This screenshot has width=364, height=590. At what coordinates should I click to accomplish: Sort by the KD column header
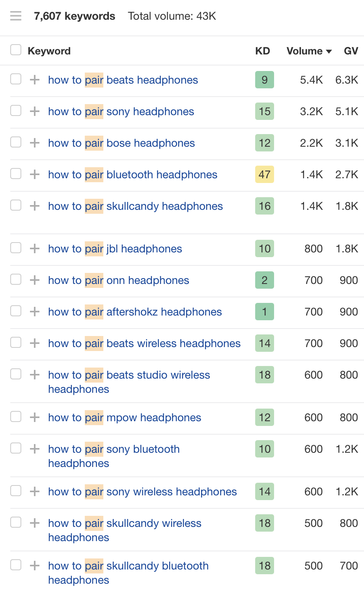(262, 51)
